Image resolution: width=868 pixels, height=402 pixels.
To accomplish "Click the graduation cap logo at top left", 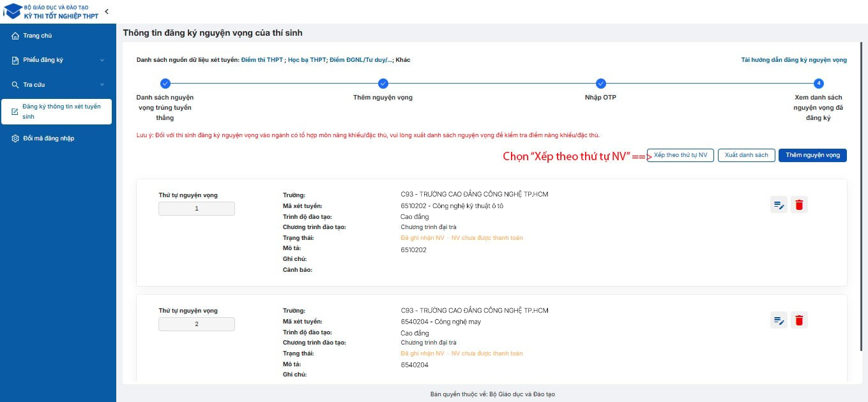I will tap(13, 11).
